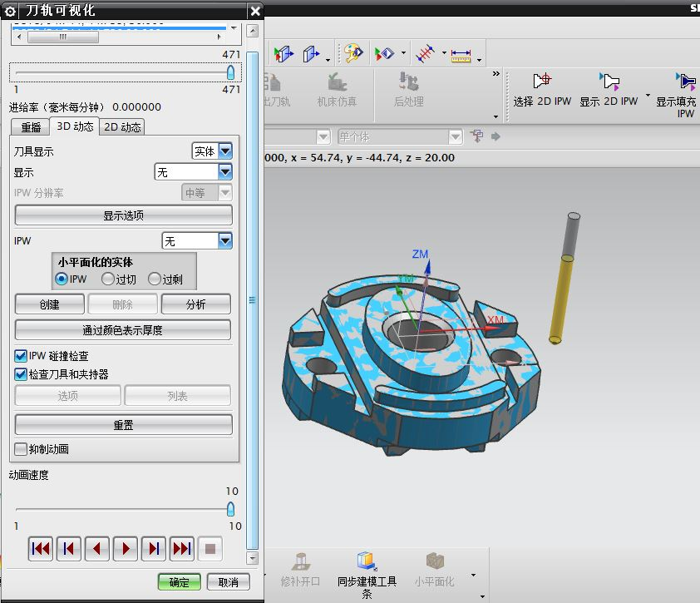Uncheck the IPW 碰撞检查 checkbox
Screen dimensions: 700x603
pos(21,356)
